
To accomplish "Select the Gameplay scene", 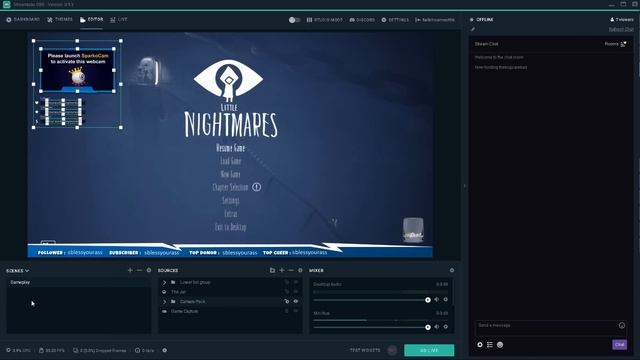I will pyautogui.click(x=78, y=282).
